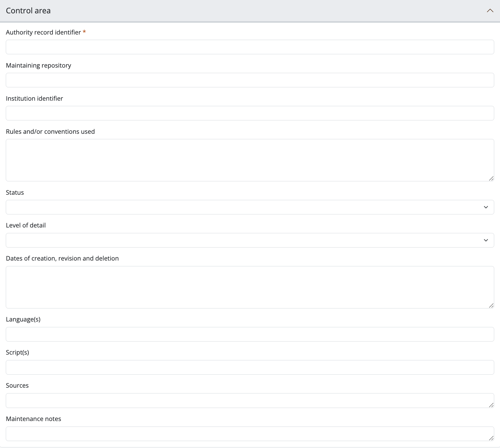Focus the Maintenance notes text area

(x=250, y=434)
